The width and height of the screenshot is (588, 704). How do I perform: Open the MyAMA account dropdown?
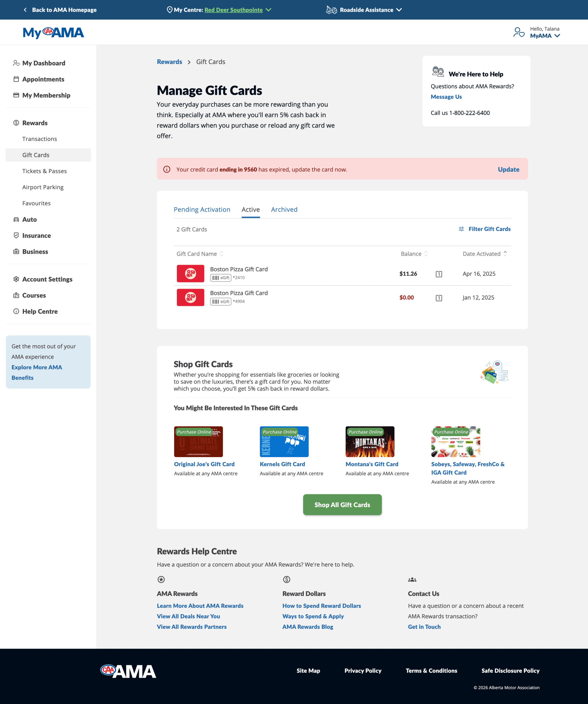click(x=545, y=36)
